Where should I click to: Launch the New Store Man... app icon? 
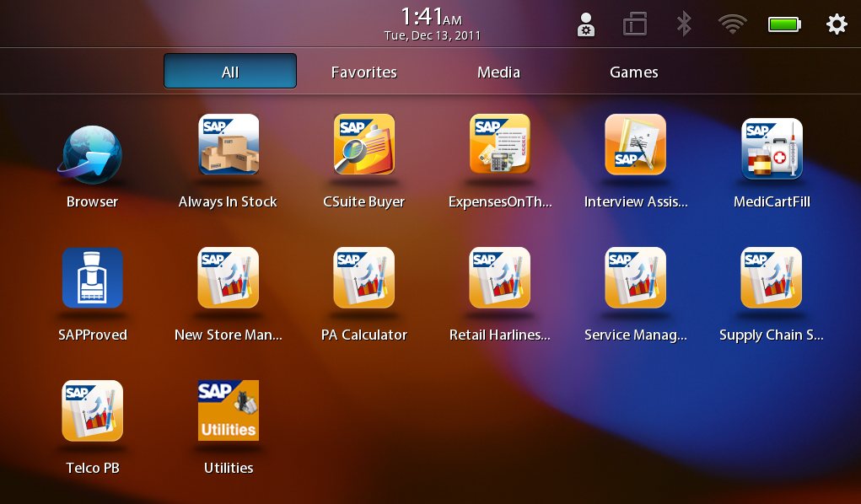point(229,277)
